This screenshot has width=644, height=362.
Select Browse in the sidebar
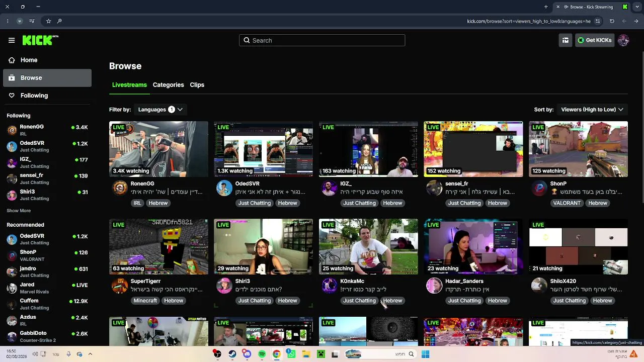tap(47, 78)
